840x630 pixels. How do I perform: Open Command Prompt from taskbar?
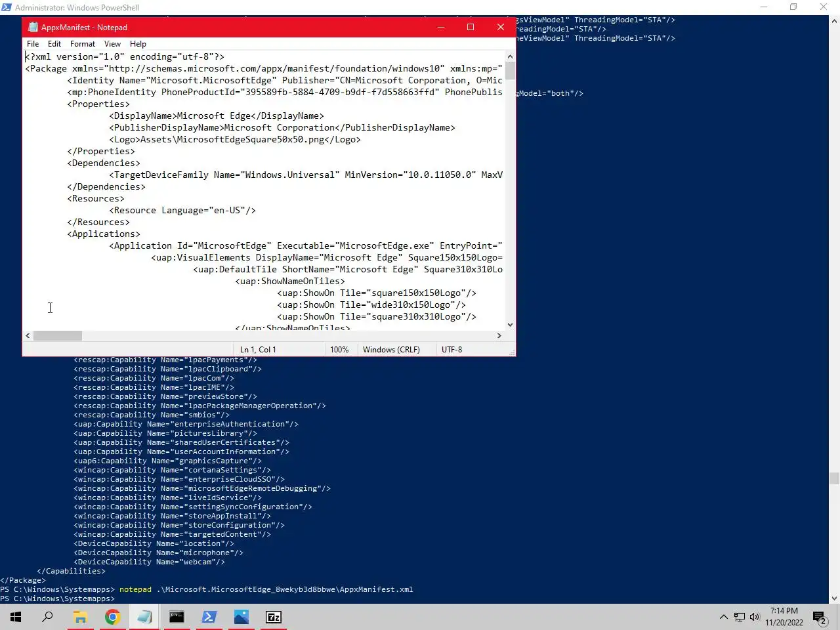[177, 617]
